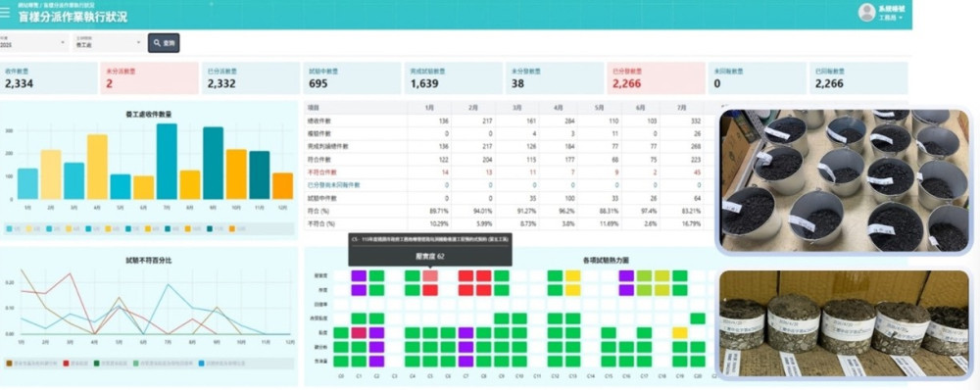
Task: Click the purple C16 壓實度 heatmap cell
Action: (626, 275)
